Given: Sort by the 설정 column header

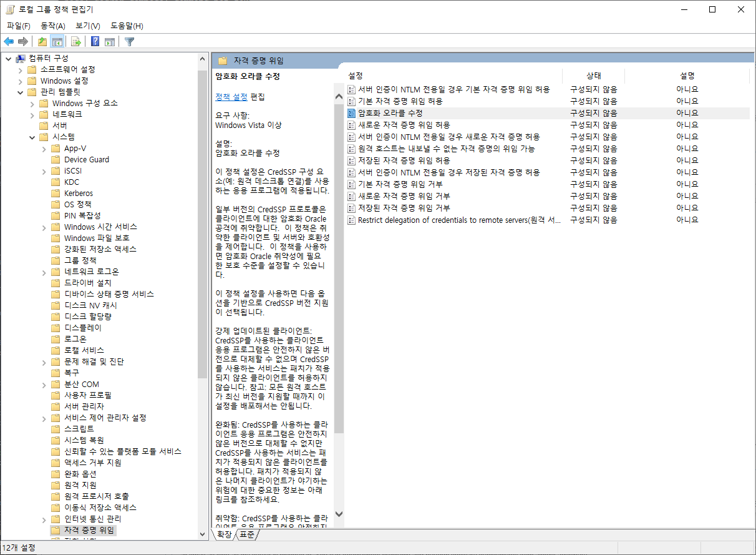Looking at the screenshot, I should tap(453, 76).
